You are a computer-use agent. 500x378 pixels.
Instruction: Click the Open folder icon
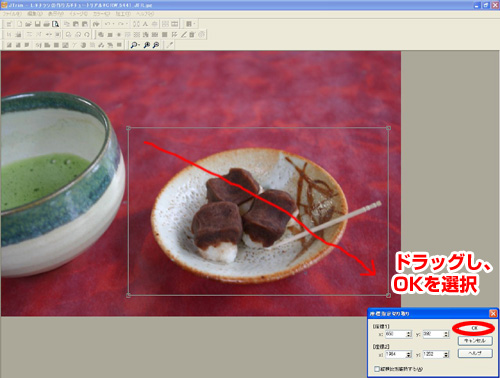(29, 24)
